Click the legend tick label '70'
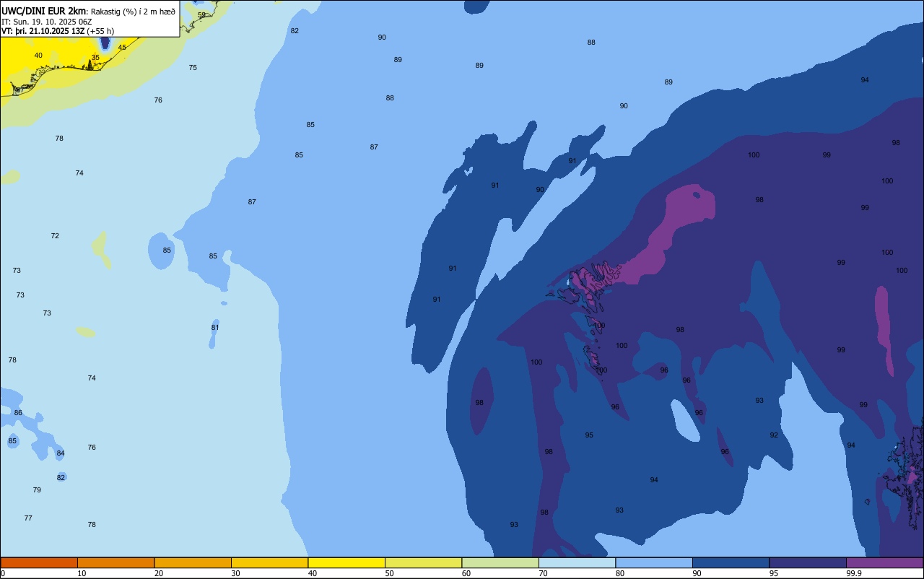The height and width of the screenshot is (579, 924). (543, 573)
